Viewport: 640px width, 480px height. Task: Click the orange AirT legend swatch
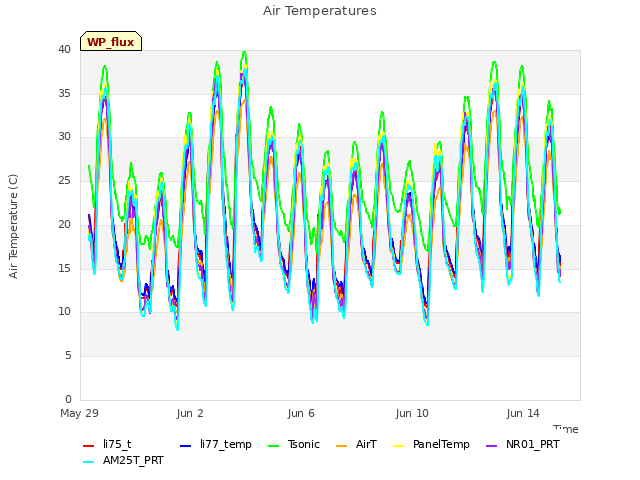(341, 446)
